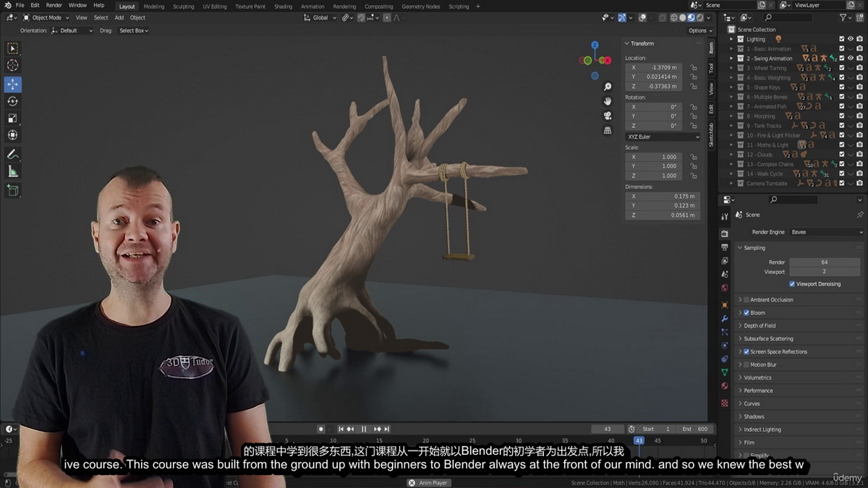Viewport: 868px width, 488px height.
Task: Activate the Rotate tool
Action: coord(12,101)
